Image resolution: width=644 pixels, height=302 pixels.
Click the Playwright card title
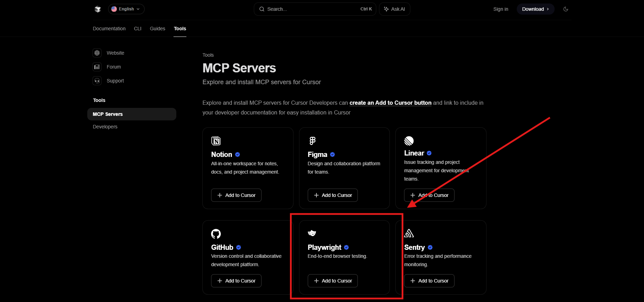(x=324, y=247)
